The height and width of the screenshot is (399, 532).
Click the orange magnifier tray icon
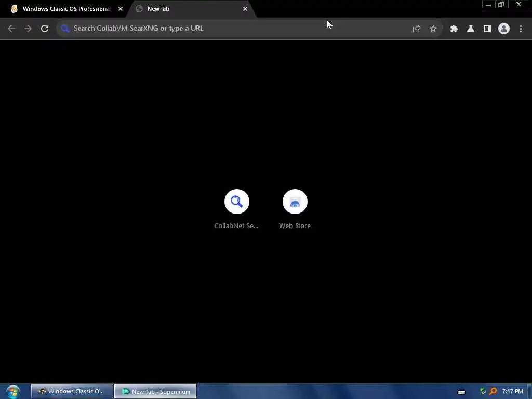point(493,391)
